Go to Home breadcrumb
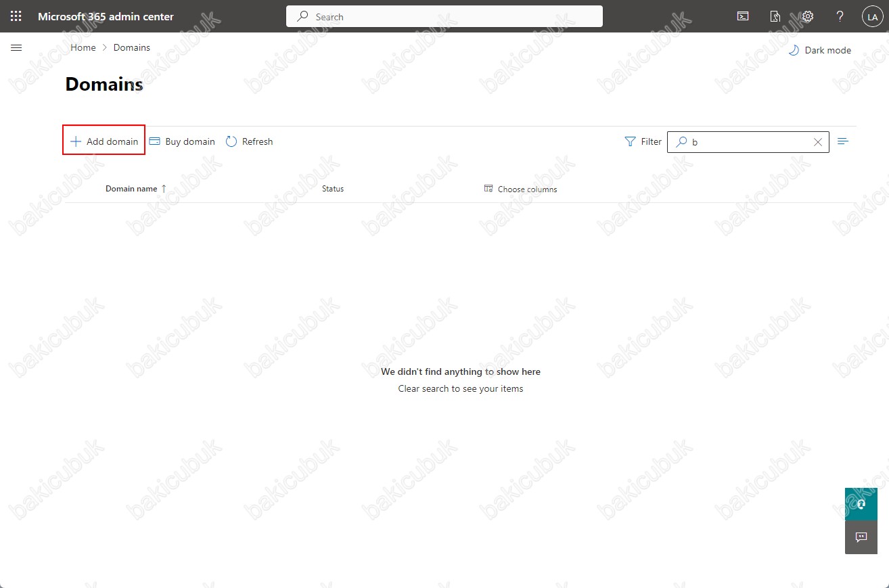 [83, 47]
